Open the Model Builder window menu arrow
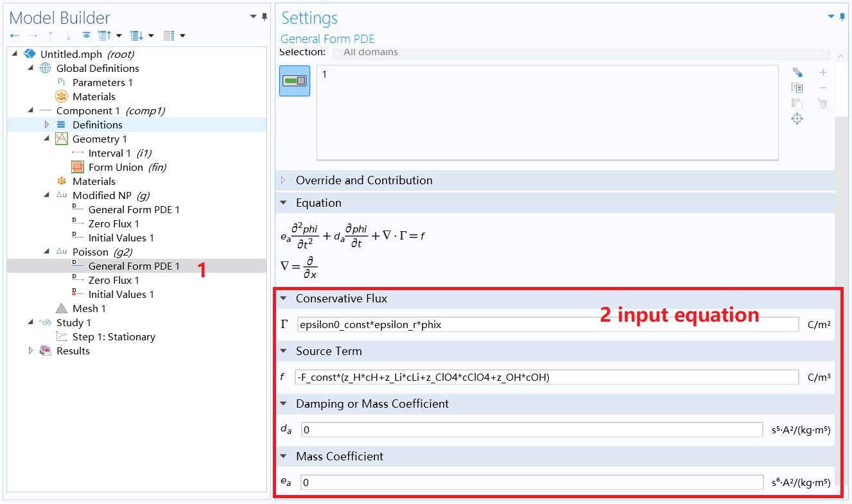Viewport: 852px width, 504px height. point(252,15)
